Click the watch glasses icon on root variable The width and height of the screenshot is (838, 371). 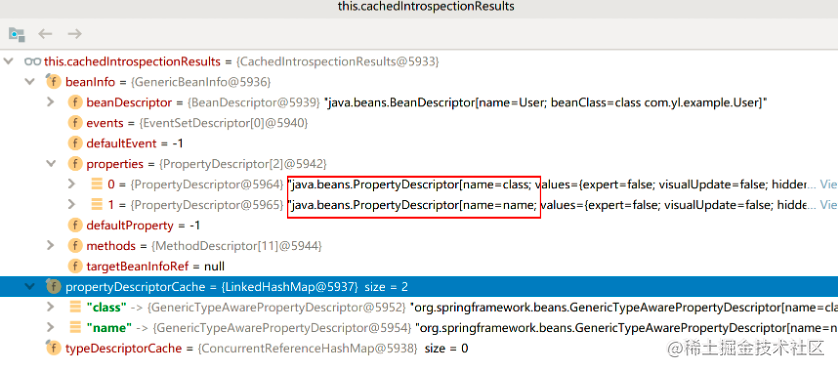33,61
